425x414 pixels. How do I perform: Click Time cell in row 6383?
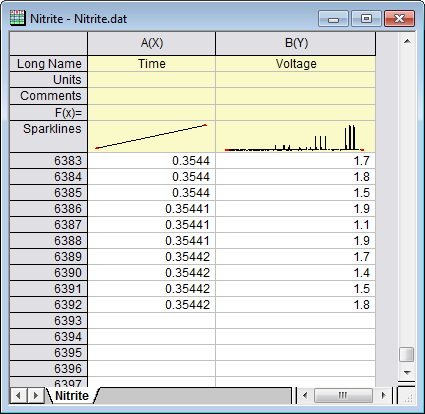pyautogui.click(x=152, y=161)
